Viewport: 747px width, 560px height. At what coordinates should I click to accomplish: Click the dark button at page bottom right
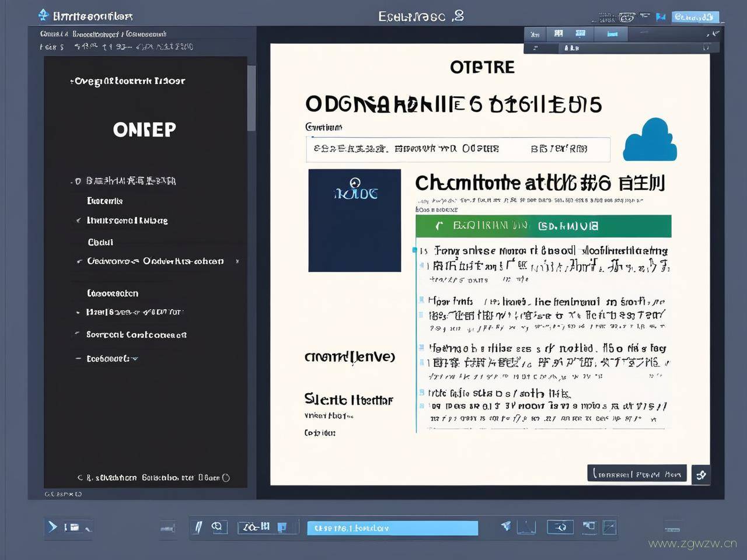637,474
